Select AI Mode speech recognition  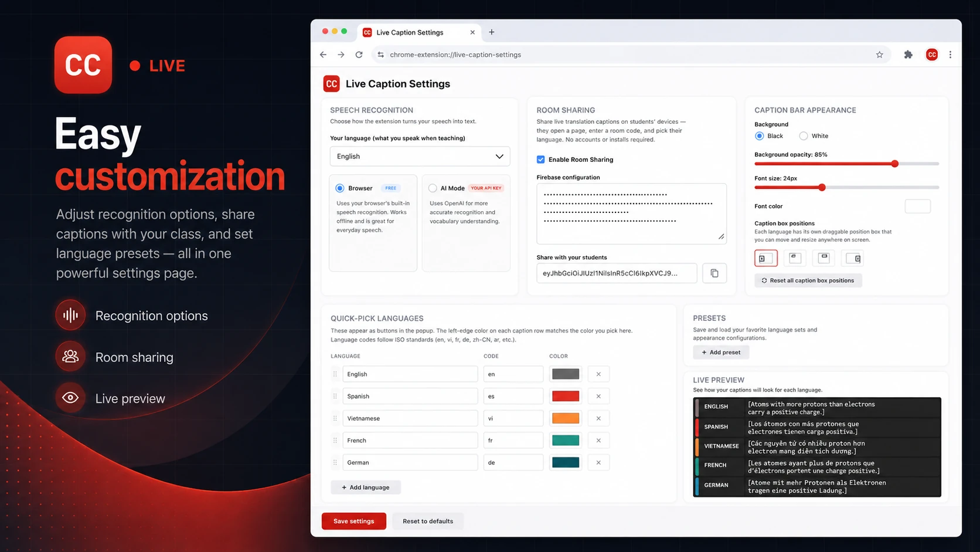coord(433,188)
